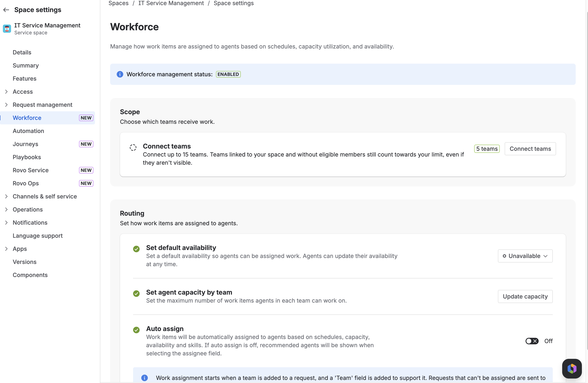Click the info icon in Workforce management status banner
588x383 pixels.
pyautogui.click(x=120, y=74)
